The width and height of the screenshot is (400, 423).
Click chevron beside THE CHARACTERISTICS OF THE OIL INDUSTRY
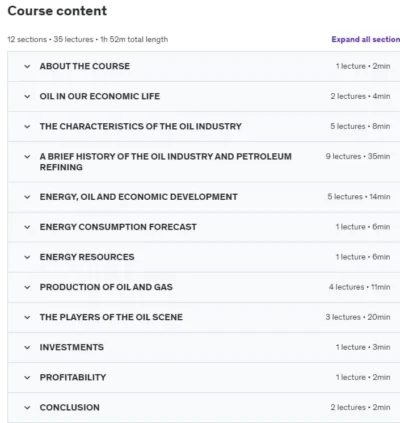[27, 127]
